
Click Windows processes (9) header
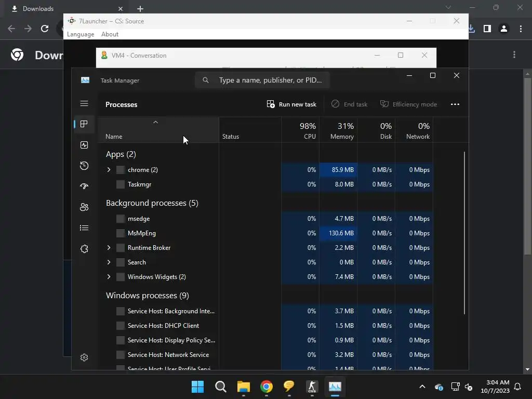point(147,296)
